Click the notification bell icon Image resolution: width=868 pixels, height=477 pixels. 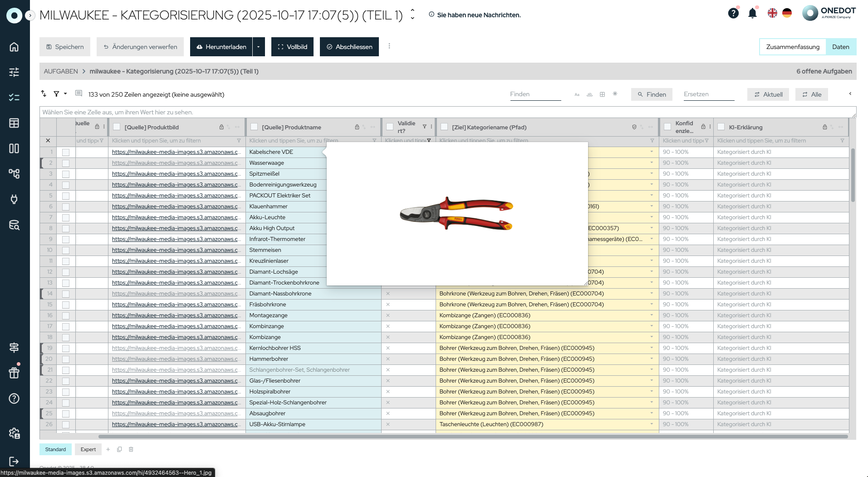752,13
